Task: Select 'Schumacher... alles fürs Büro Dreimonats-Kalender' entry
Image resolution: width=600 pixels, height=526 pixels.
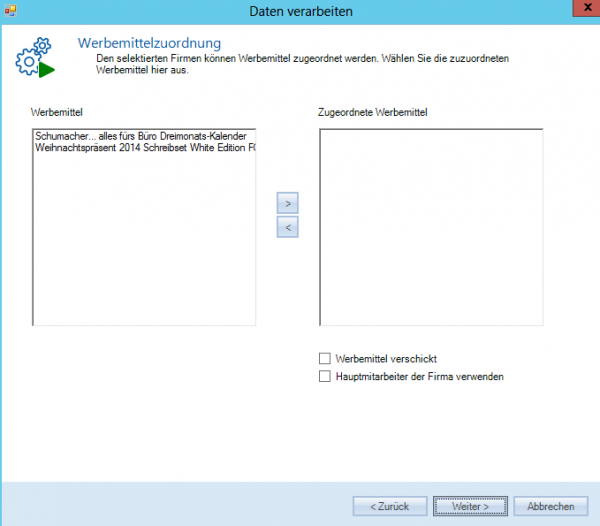Action: [139, 135]
